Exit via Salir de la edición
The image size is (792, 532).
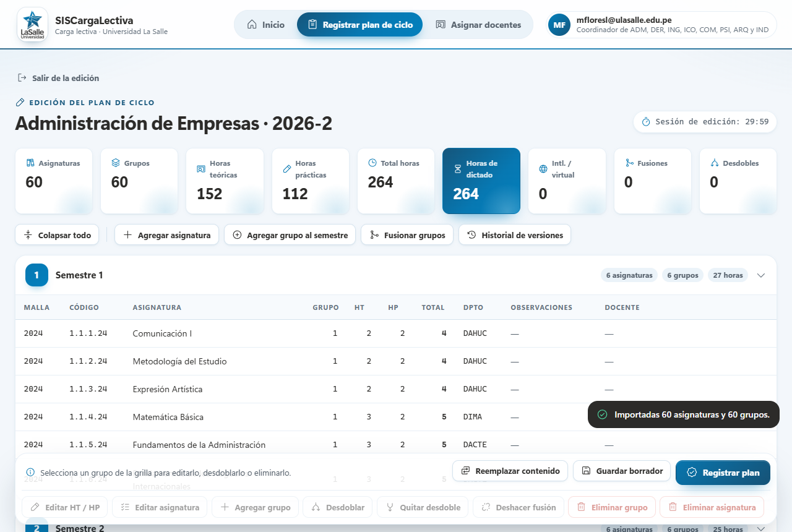coord(58,78)
